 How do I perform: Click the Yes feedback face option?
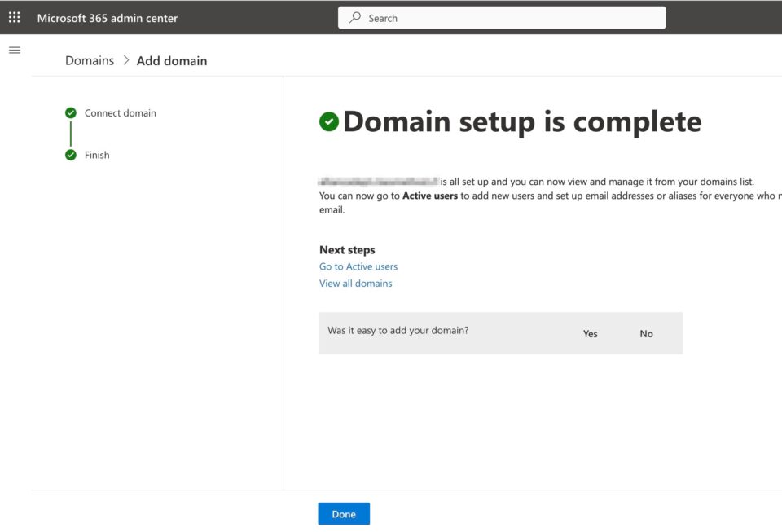pos(590,333)
